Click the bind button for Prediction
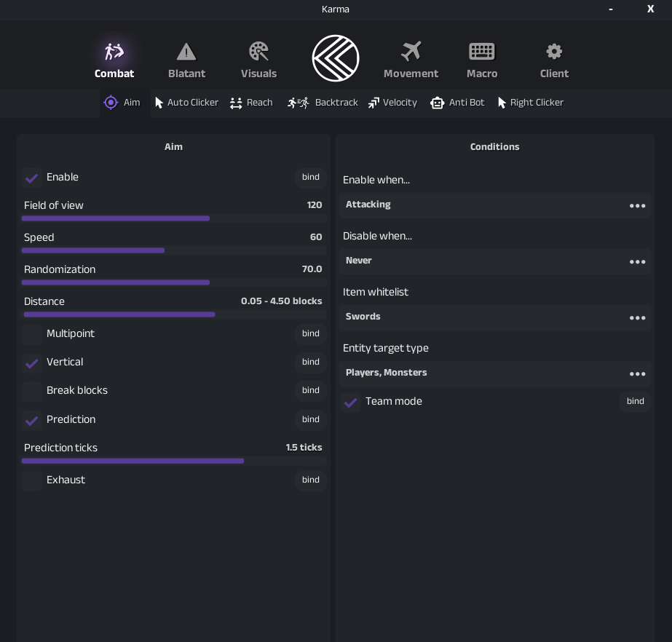The height and width of the screenshot is (642, 672). pyautogui.click(x=311, y=419)
